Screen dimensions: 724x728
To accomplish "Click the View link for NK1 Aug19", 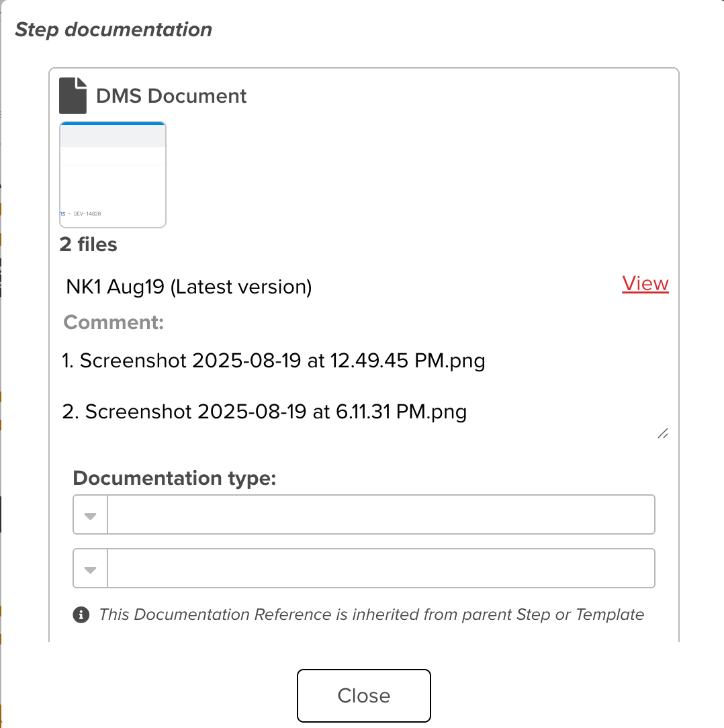I will tap(645, 283).
